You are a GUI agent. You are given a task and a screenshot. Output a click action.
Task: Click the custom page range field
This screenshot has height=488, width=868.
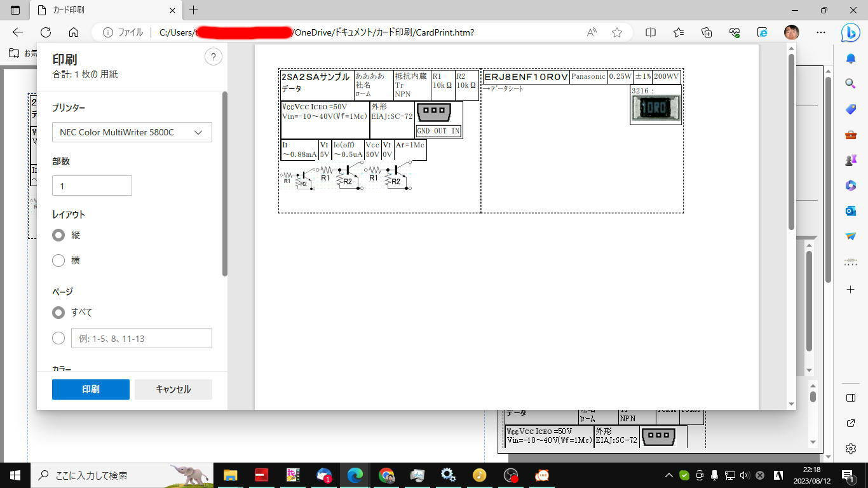pos(141,339)
